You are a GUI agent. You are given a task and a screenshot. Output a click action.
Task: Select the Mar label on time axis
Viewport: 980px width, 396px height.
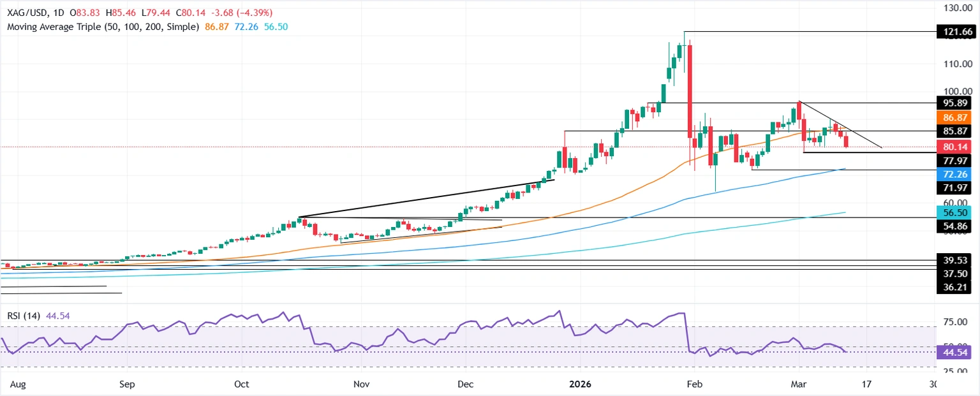799,385
